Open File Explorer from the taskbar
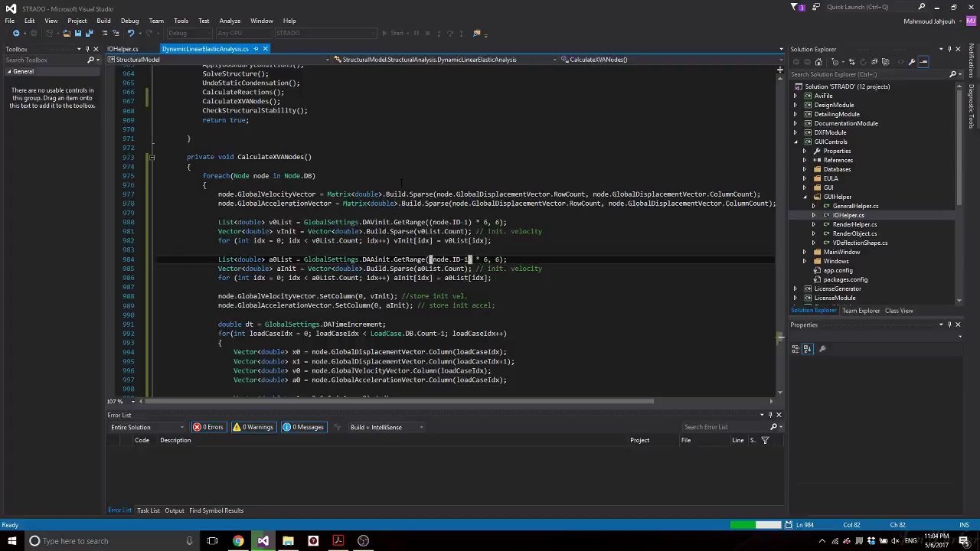This screenshot has width=980, height=551. point(288,541)
